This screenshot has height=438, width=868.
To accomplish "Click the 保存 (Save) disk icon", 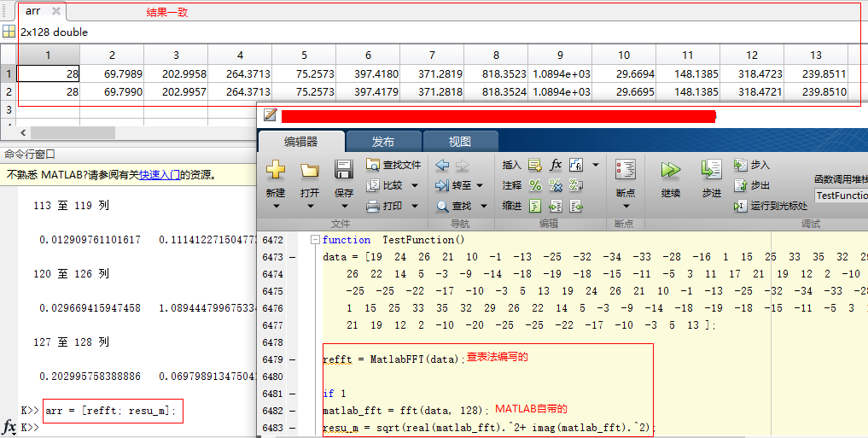I will pyautogui.click(x=344, y=169).
